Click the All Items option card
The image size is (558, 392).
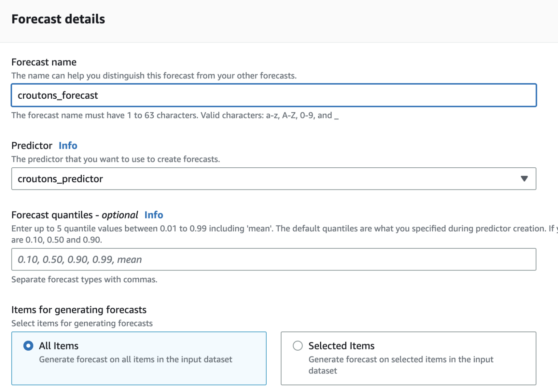click(x=139, y=358)
